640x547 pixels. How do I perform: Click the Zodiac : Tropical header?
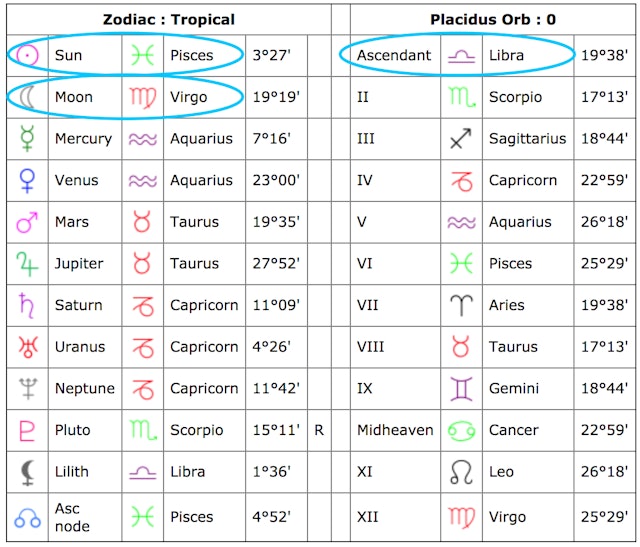click(169, 19)
